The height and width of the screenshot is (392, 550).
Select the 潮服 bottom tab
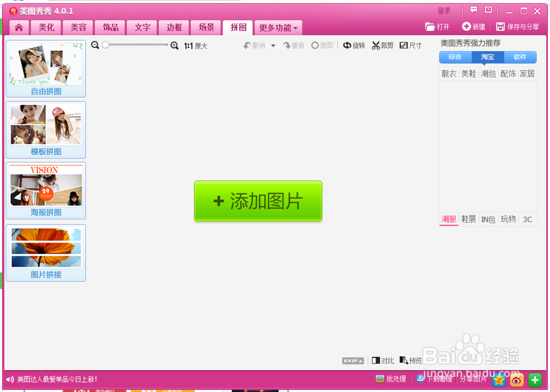point(449,219)
